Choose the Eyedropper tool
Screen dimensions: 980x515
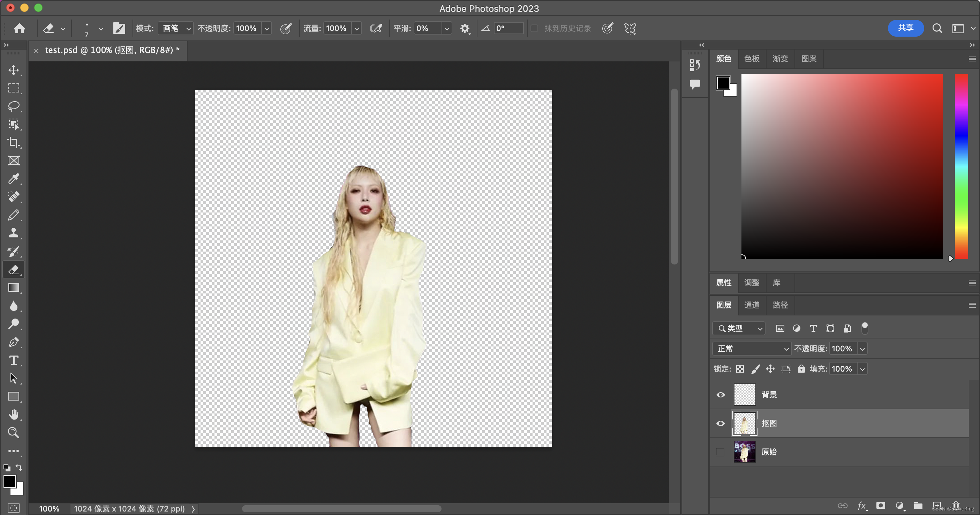click(x=14, y=179)
